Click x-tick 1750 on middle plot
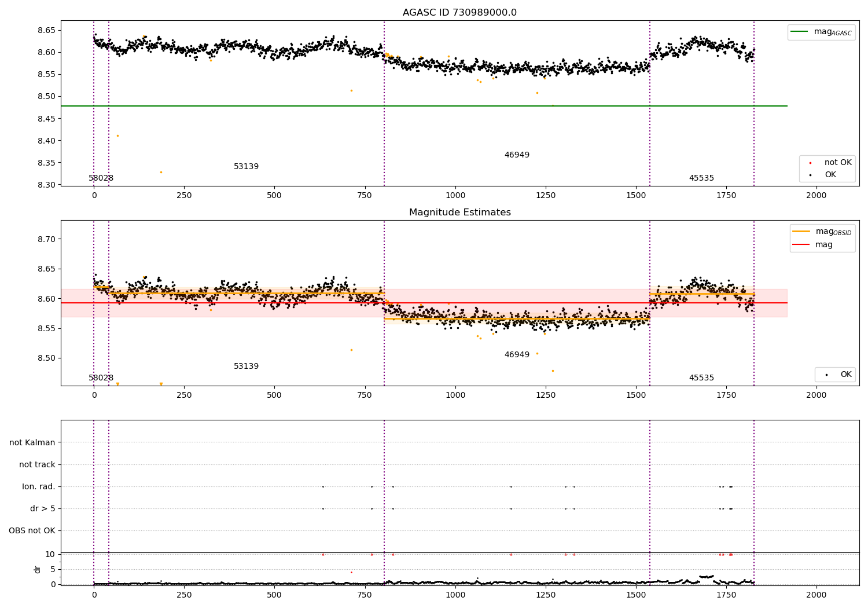This screenshot has height=608, width=868. (726, 395)
